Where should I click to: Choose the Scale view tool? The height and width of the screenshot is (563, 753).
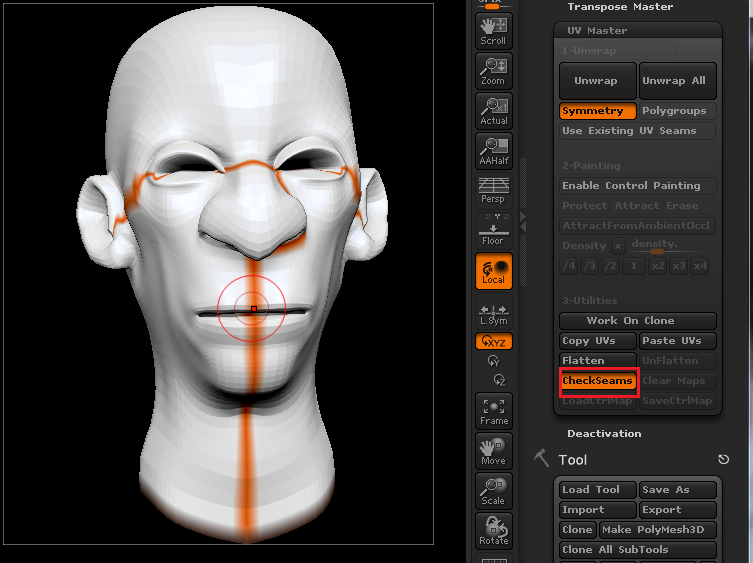coord(494,490)
